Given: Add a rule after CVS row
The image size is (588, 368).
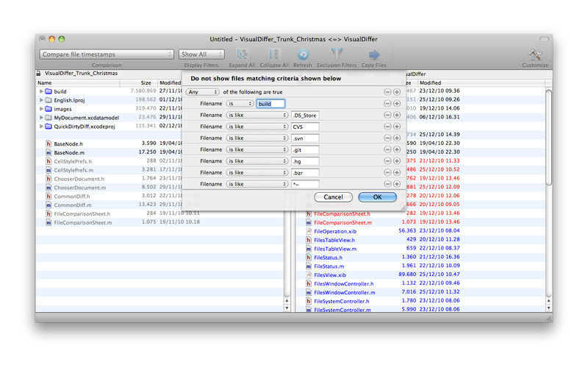Looking at the screenshot, I should click(397, 127).
